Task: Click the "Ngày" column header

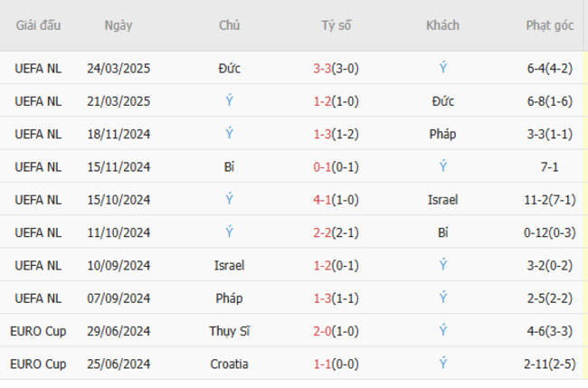Action: click(x=119, y=25)
